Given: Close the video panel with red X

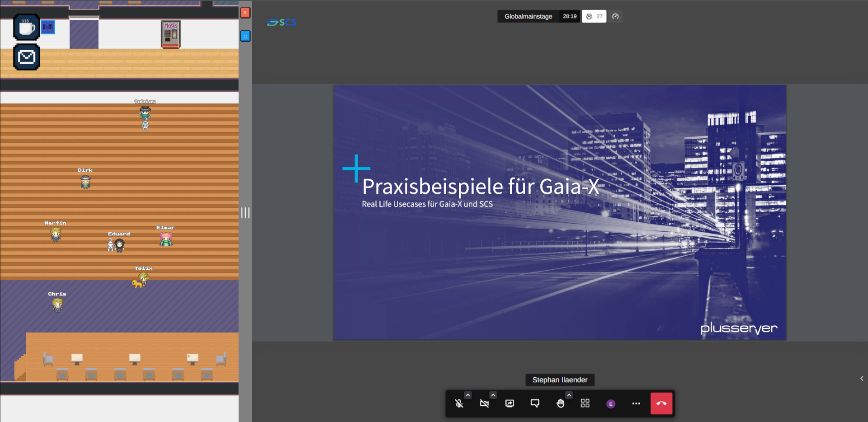Looking at the screenshot, I should point(245,12).
